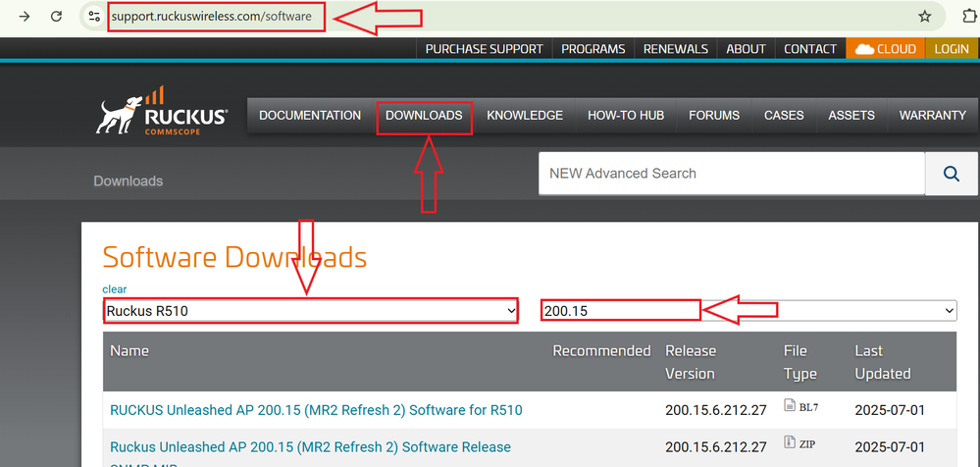Screen dimensions: 980x467
Task: Expand the 200.15 version dropdown
Action: point(748,311)
